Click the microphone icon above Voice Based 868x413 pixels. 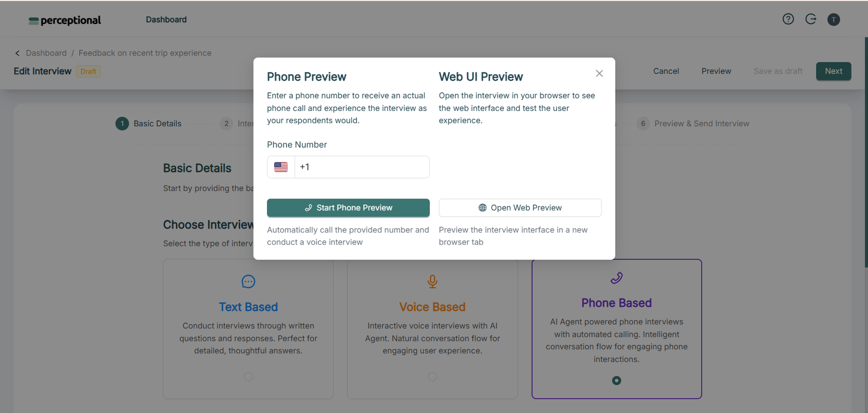point(432,281)
